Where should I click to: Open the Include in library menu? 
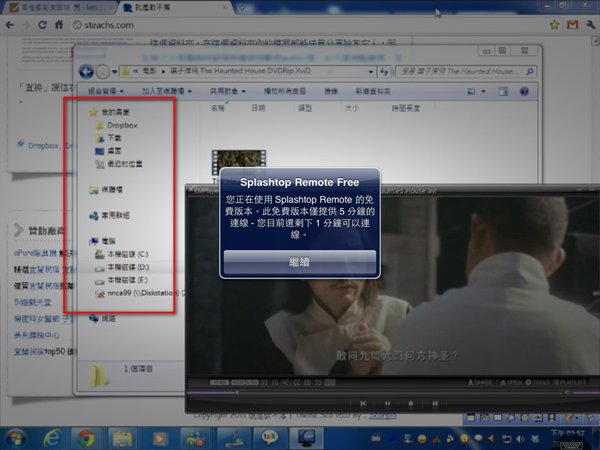tap(167, 91)
